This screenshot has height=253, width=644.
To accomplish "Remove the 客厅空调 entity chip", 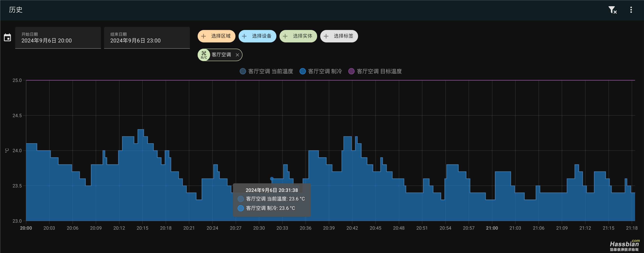I will tap(237, 55).
